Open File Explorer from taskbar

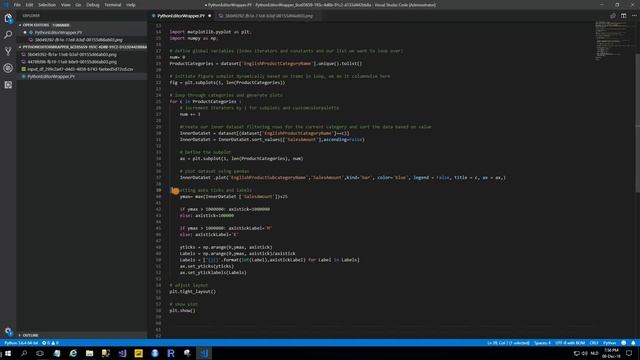(89, 353)
